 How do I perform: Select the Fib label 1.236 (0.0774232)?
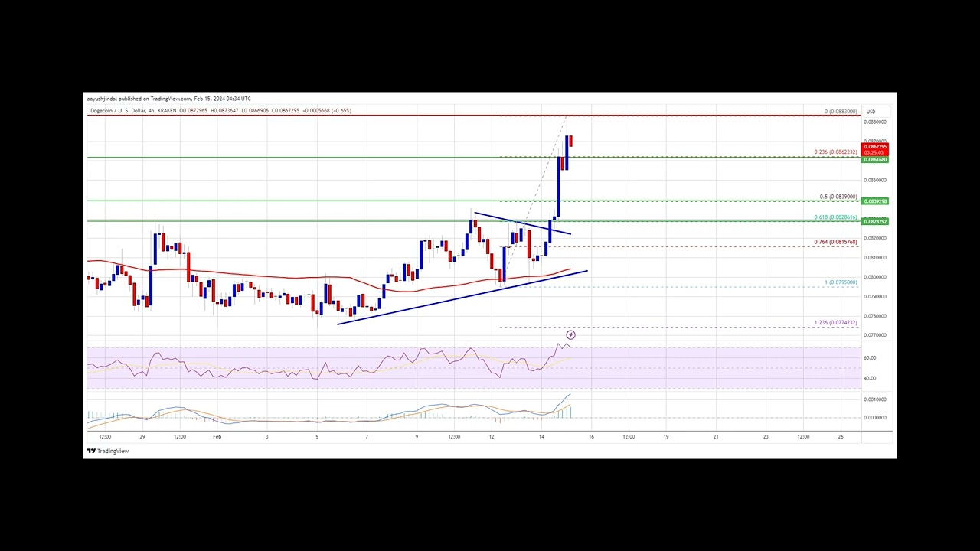[837, 322]
